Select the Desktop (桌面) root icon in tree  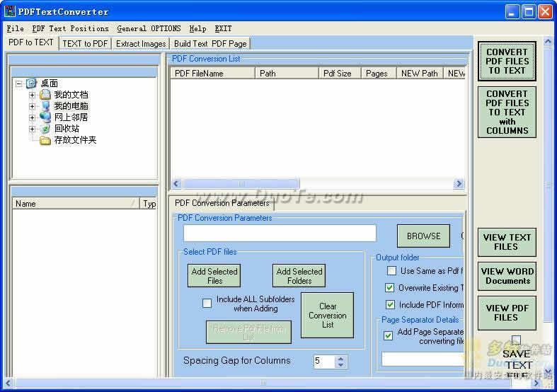click(x=31, y=83)
